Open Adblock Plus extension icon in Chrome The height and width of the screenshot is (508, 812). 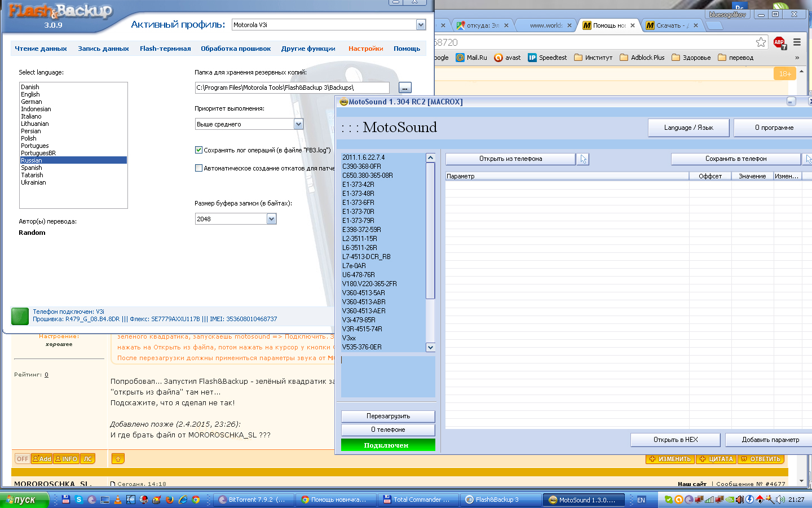(780, 42)
